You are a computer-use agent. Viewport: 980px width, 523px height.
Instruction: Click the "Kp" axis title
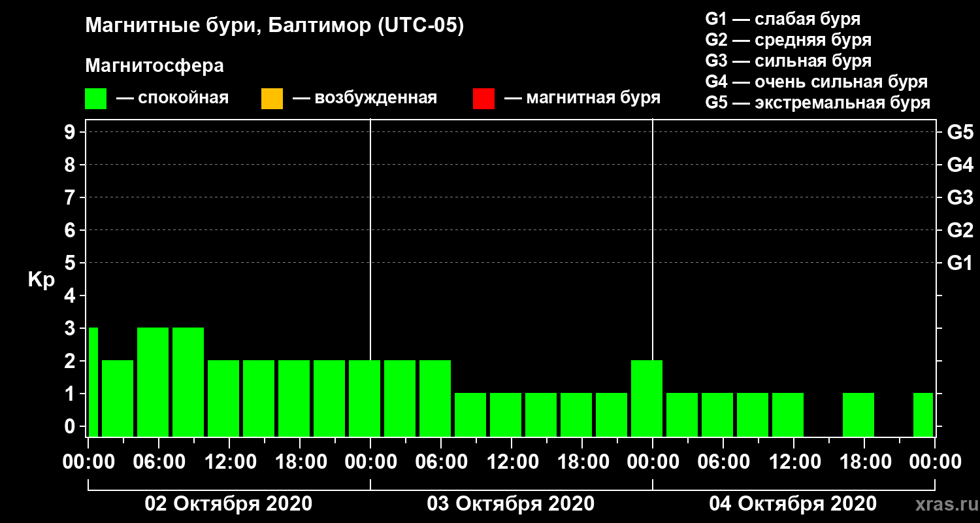tap(41, 280)
